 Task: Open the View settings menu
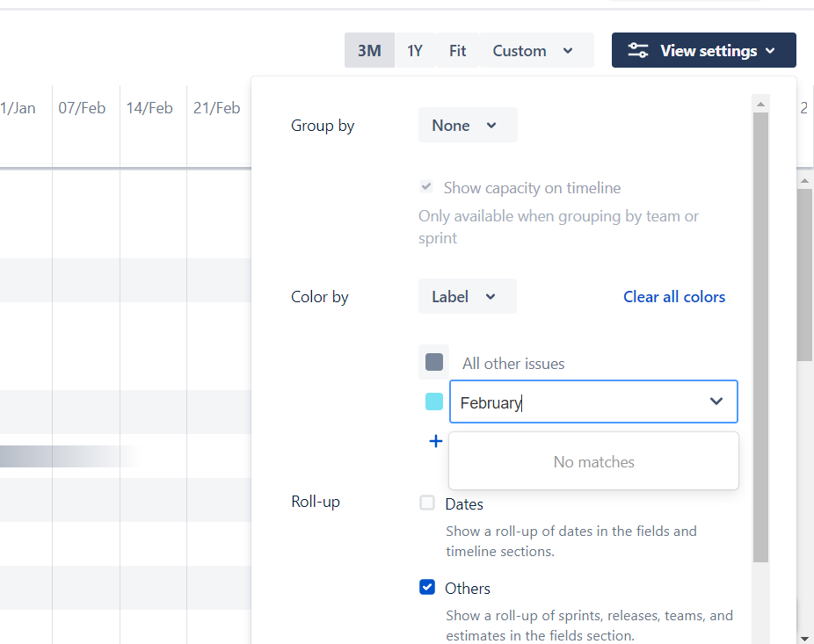[x=703, y=50]
